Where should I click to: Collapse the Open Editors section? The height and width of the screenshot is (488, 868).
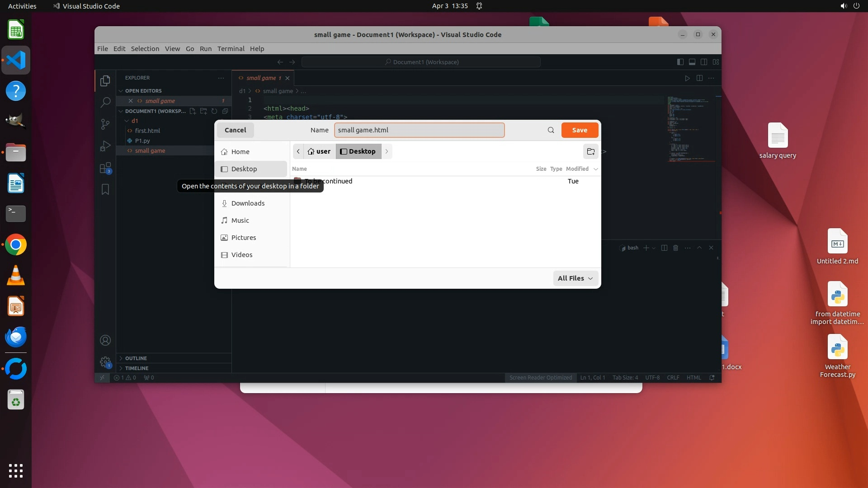click(143, 91)
